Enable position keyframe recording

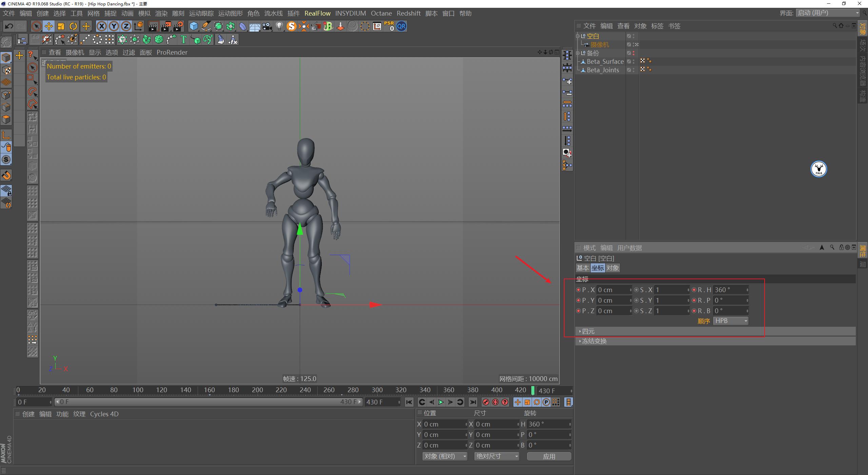tap(518, 402)
